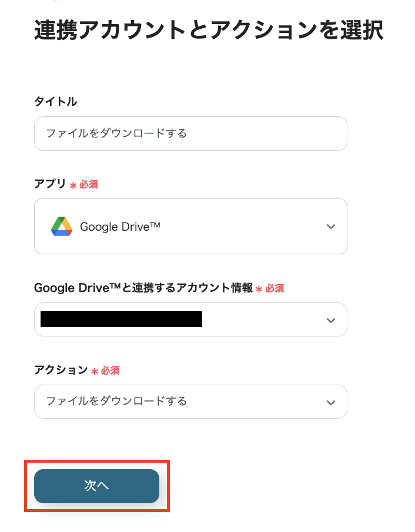415x532 pixels.
Task: Click the アクション field label
Action: pyautogui.click(x=61, y=370)
